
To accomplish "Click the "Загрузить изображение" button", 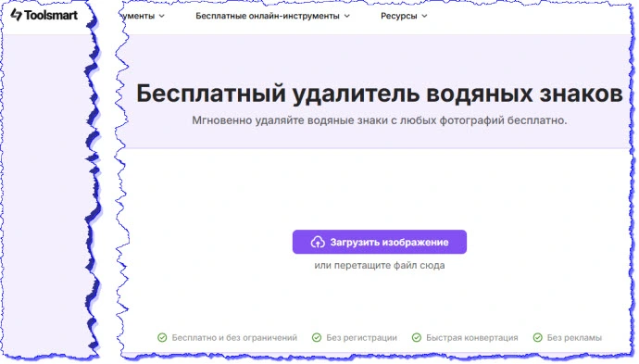I will [380, 242].
